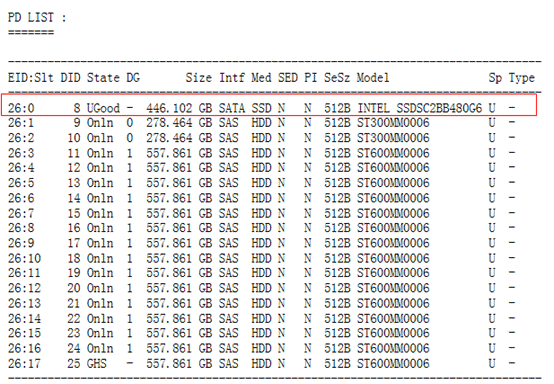Click DID 13 in row 26:5
Screen dimensions: 554x384
[x=73, y=183]
